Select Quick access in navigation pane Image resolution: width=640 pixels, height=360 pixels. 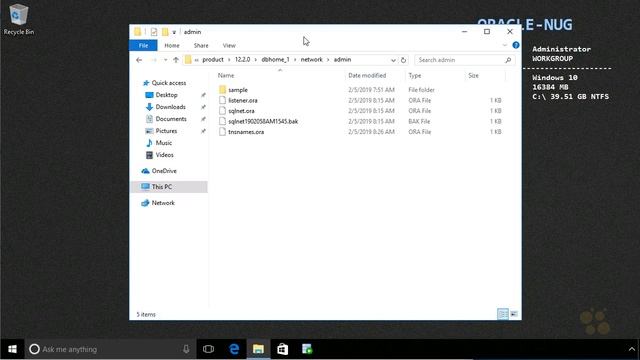tap(169, 83)
